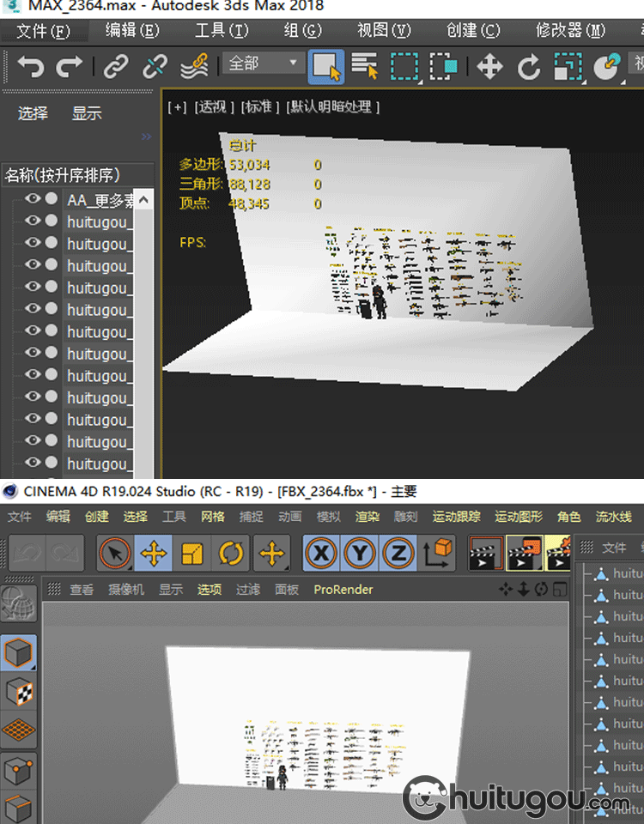Click the coordinate system cube icon in Cinema 4D
The height and width of the screenshot is (824, 644).
point(437,554)
